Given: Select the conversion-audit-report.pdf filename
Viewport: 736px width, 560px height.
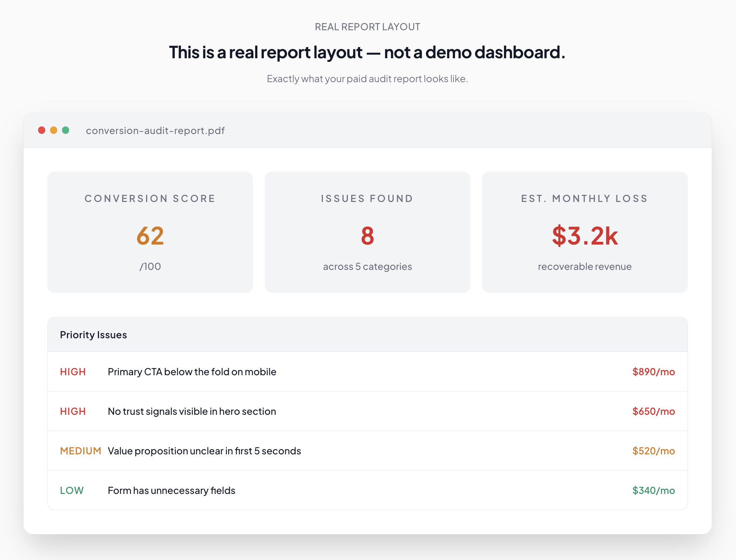Looking at the screenshot, I should click(x=155, y=131).
